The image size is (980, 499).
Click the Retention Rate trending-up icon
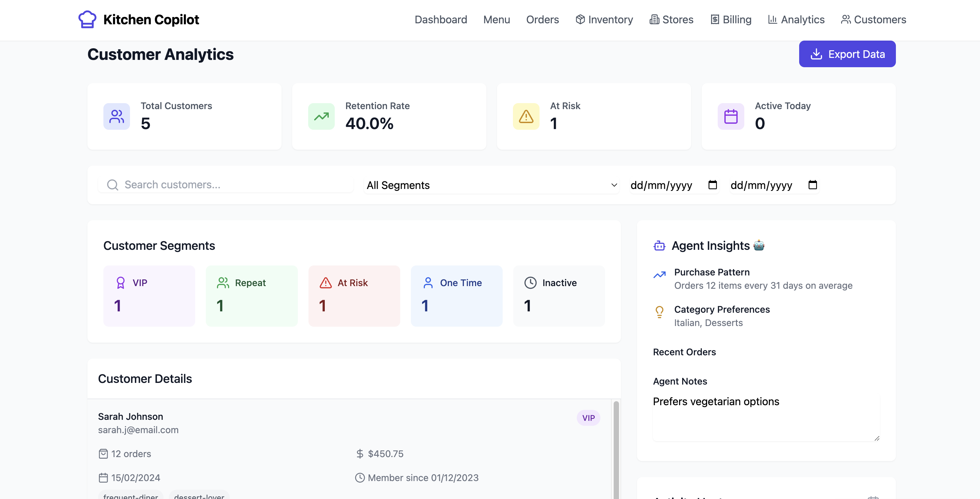click(321, 116)
